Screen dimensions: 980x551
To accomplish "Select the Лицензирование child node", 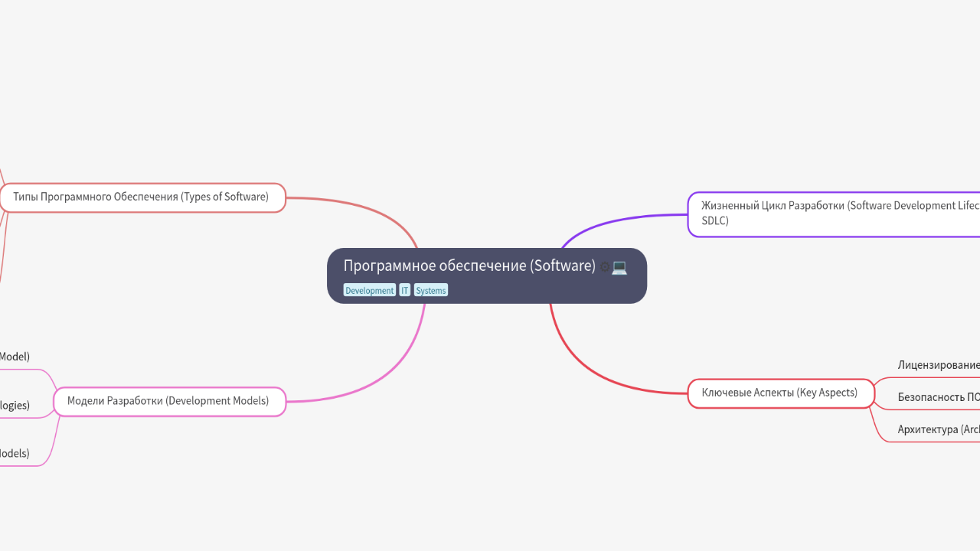I will (x=938, y=365).
